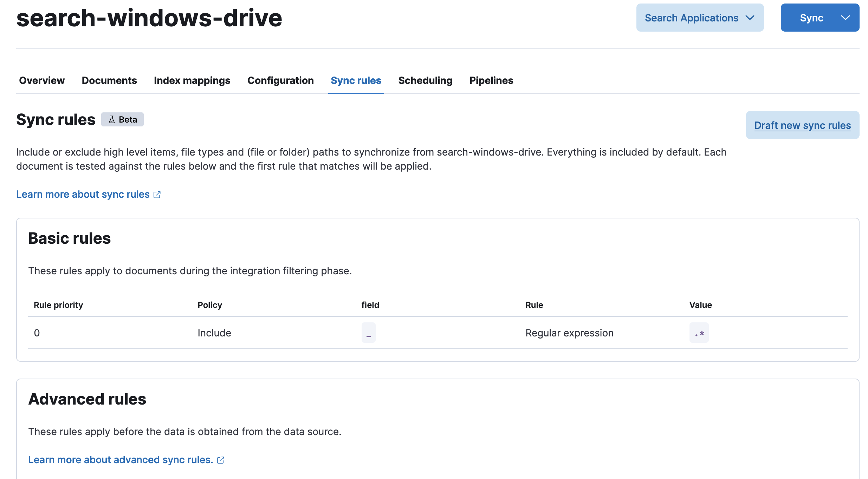Click the Sync button label
Viewport: 868px width, 479px height.
811,18
